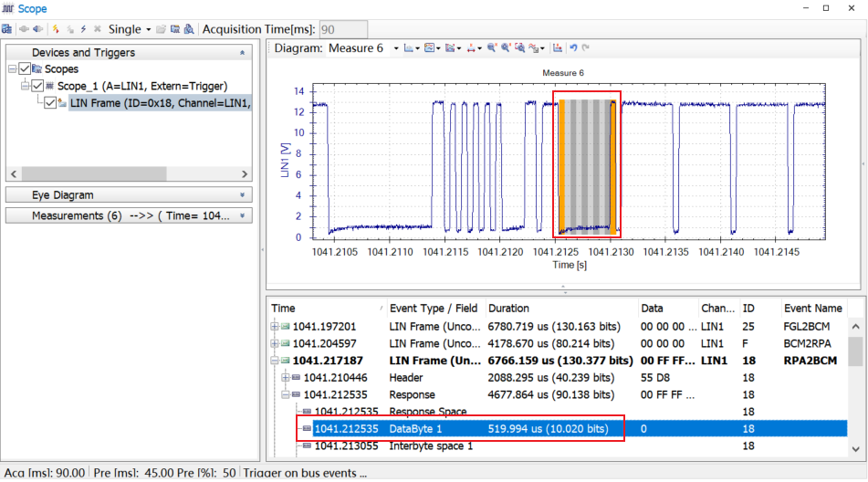Click the zoom to selection box icon

pyautogui.click(x=520, y=48)
